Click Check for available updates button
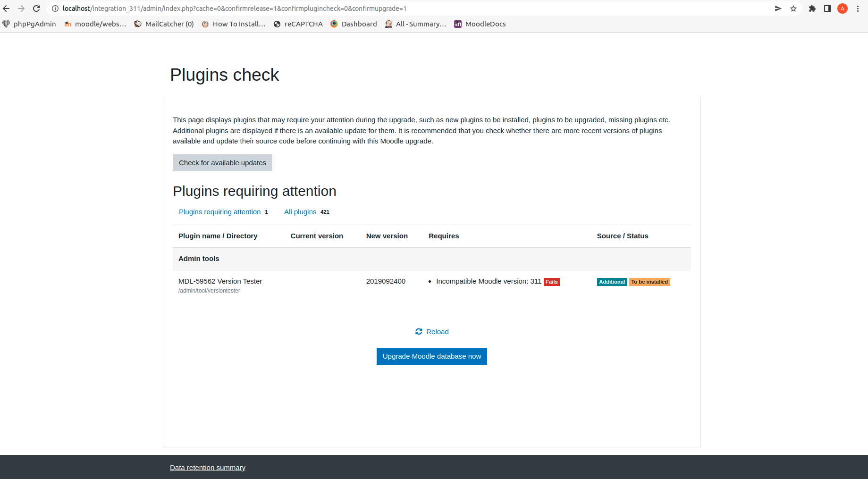The image size is (868, 479). [x=222, y=163]
